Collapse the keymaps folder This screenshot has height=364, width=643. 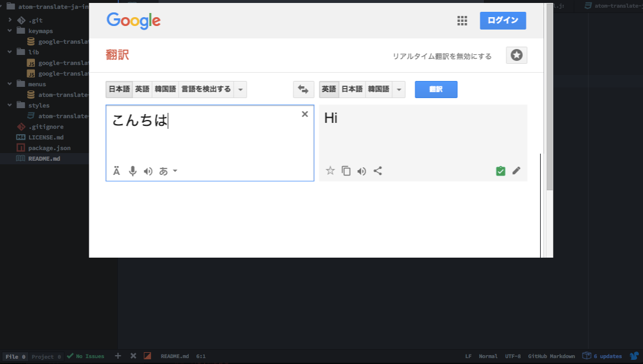coord(10,31)
